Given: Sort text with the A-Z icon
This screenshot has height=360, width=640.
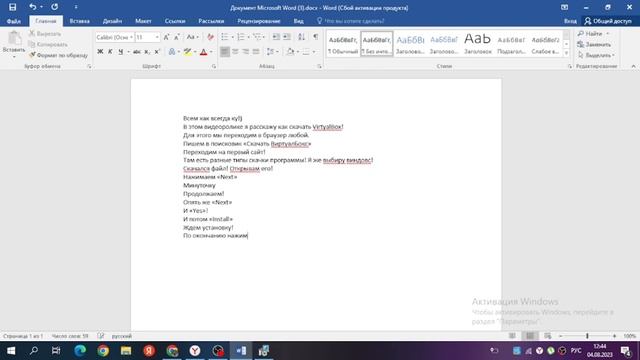Looking at the screenshot, I should (302, 37).
